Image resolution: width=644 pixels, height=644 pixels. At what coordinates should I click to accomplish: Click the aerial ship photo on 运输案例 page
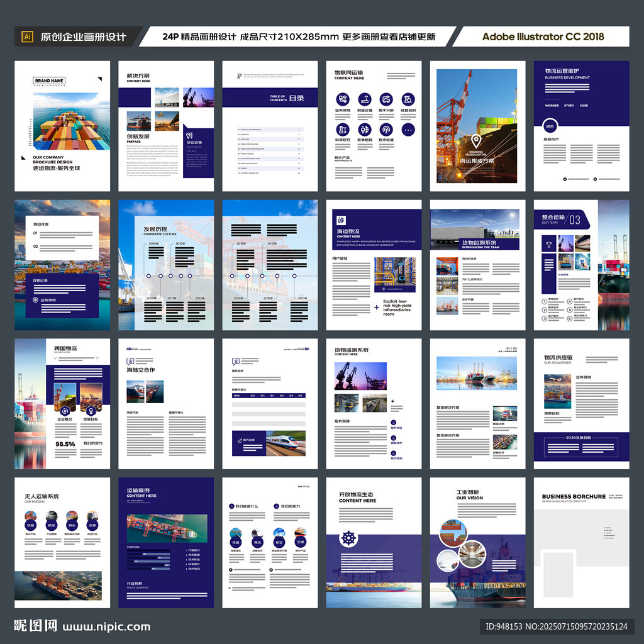(x=167, y=528)
